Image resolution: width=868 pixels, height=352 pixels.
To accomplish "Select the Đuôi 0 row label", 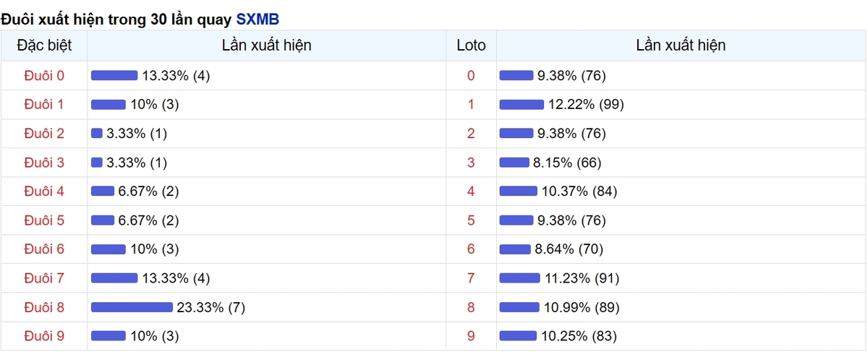I will [x=44, y=75].
